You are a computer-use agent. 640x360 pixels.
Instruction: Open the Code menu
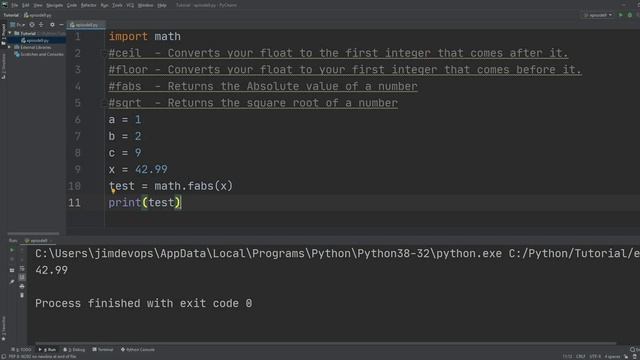71,5
